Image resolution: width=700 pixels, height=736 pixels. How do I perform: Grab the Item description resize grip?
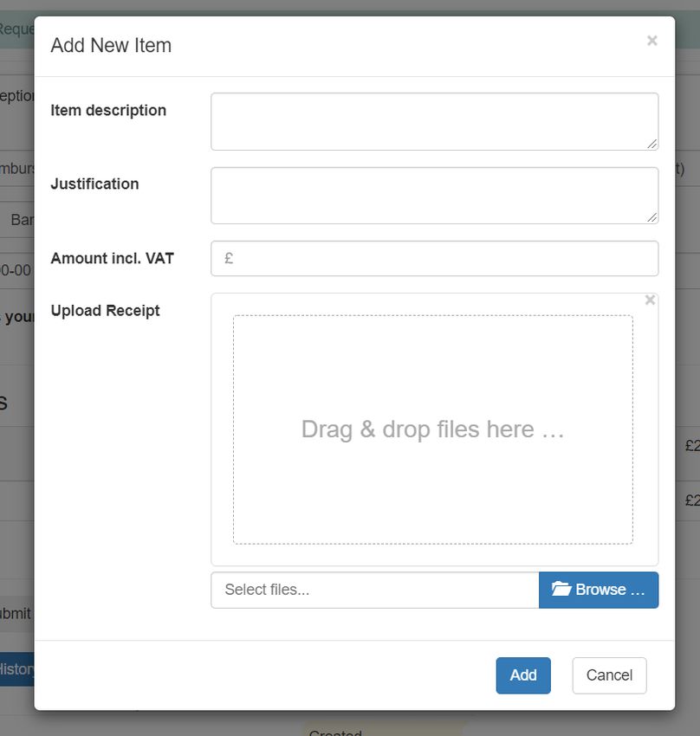coord(651,144)
